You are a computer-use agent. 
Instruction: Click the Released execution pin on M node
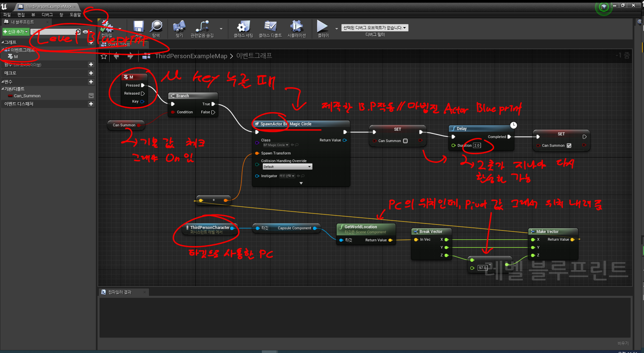click(x=143, y=93)
